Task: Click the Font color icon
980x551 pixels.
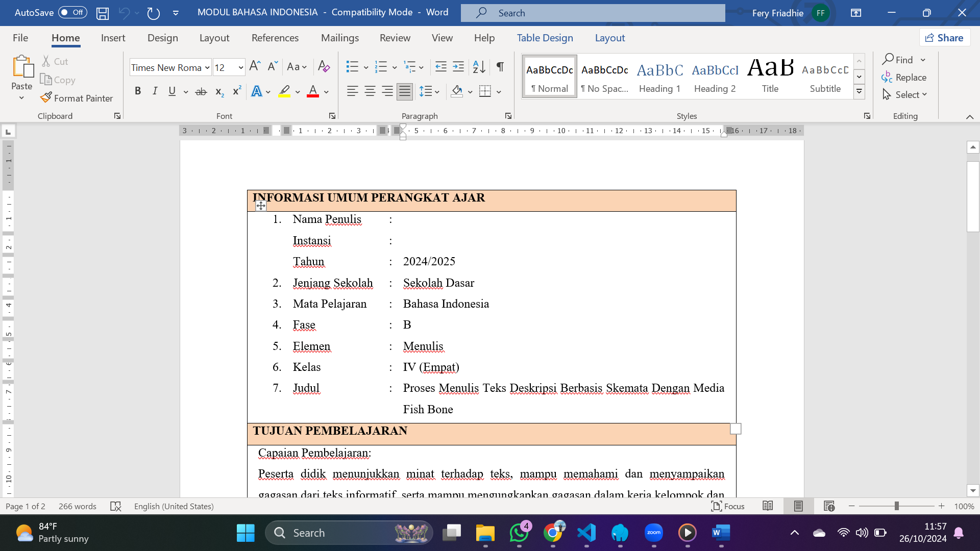Action: [x=312, y=91]
